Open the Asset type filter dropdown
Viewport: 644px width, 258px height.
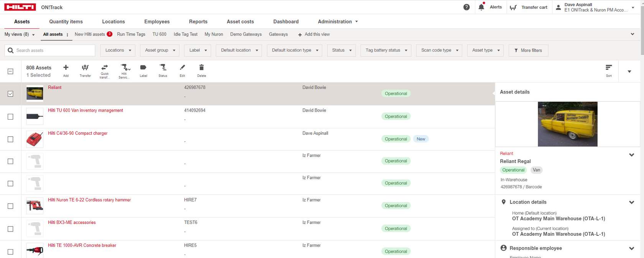pos(485,50)
